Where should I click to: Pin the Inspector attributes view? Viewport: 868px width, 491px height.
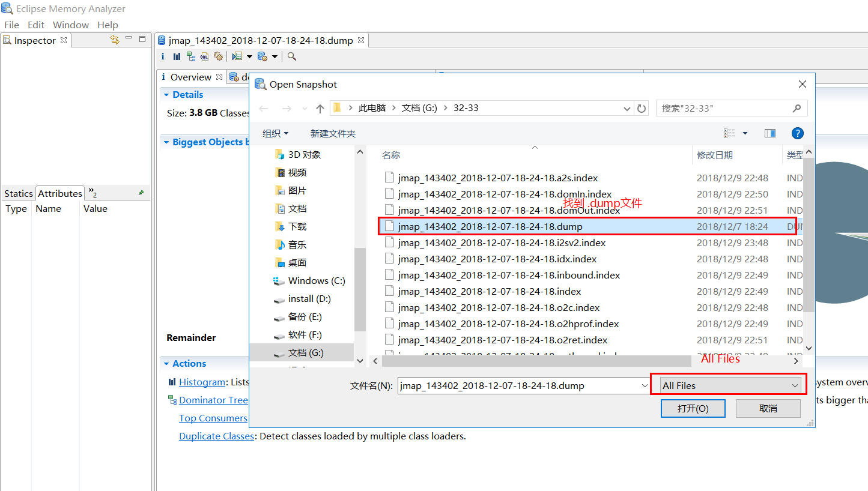pyautogui.click(x=141, y=193)
